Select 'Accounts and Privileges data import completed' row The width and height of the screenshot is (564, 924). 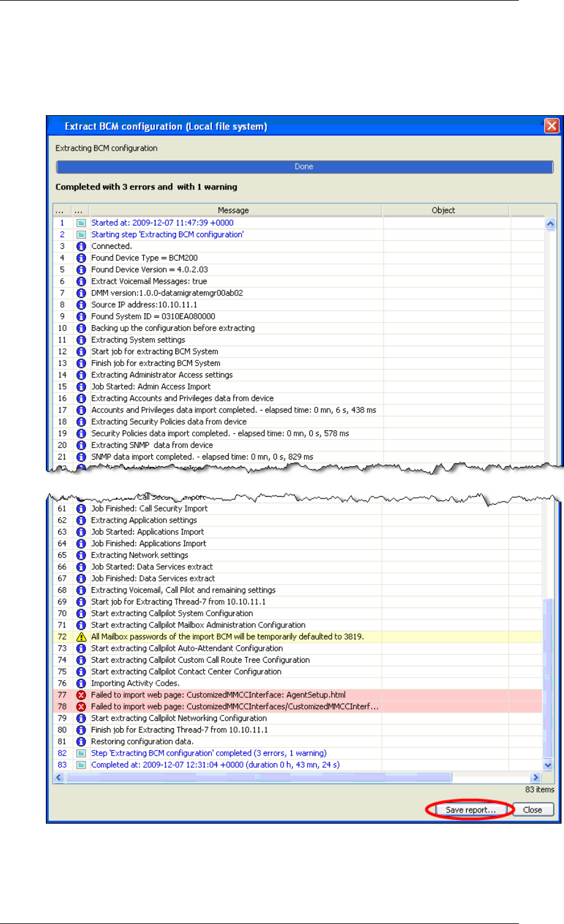299,410
